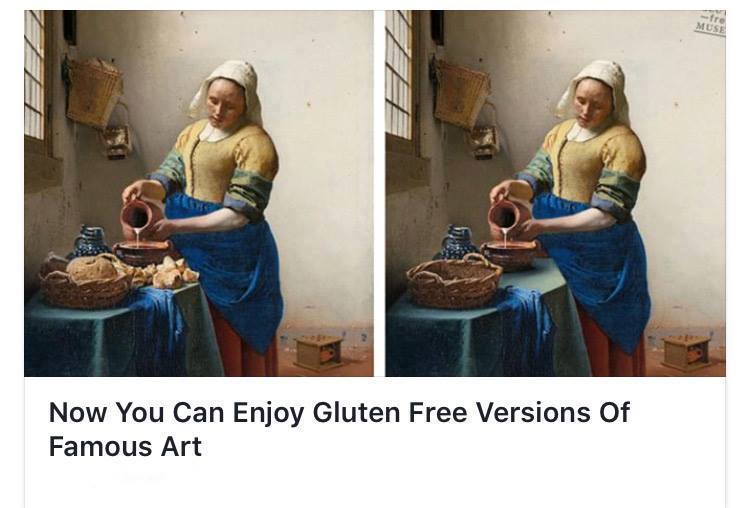Click the milk jug in left painting
Viewport: 750px width, 508px height.
pyautogui.click(x=137, y=215)
